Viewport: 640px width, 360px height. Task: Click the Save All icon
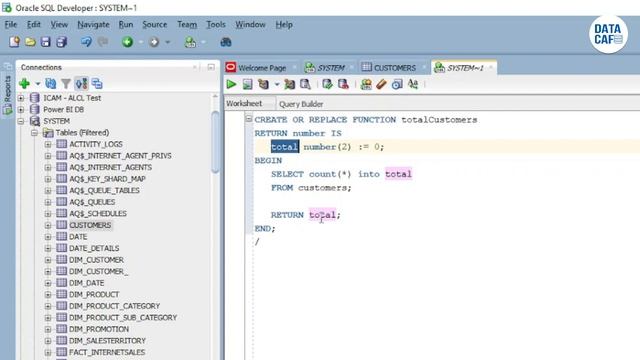point(62,42)
